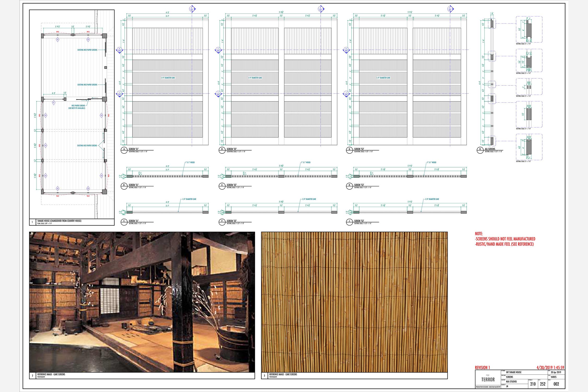Image resolution: width=588 pixels, height=392 pixels.
Task: Click "1/4" DIAMETER CANE" label in S3 elevation
Action: click(x=383, y=78)
